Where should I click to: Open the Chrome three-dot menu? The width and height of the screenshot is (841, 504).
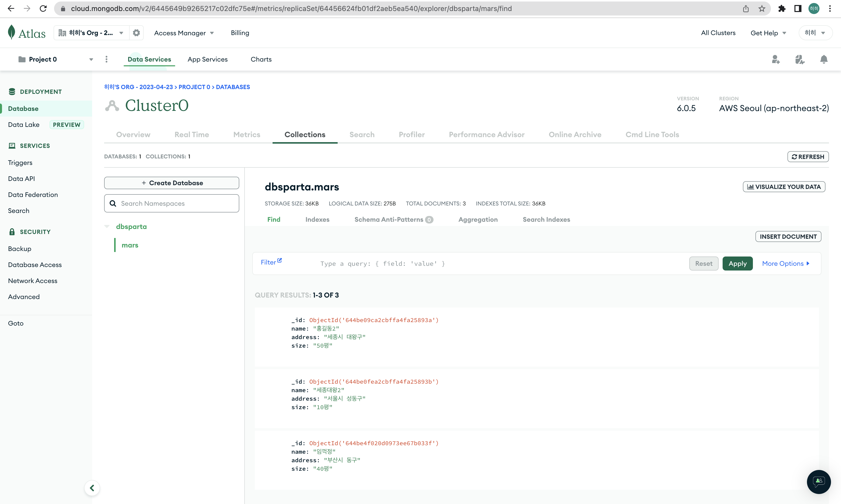pos(830,9)
